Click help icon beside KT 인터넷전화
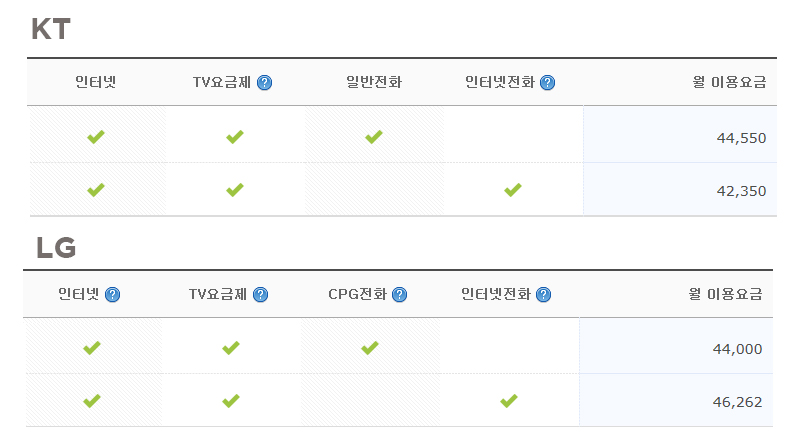Viewport: 799px width, 440px height. [547, 83]
